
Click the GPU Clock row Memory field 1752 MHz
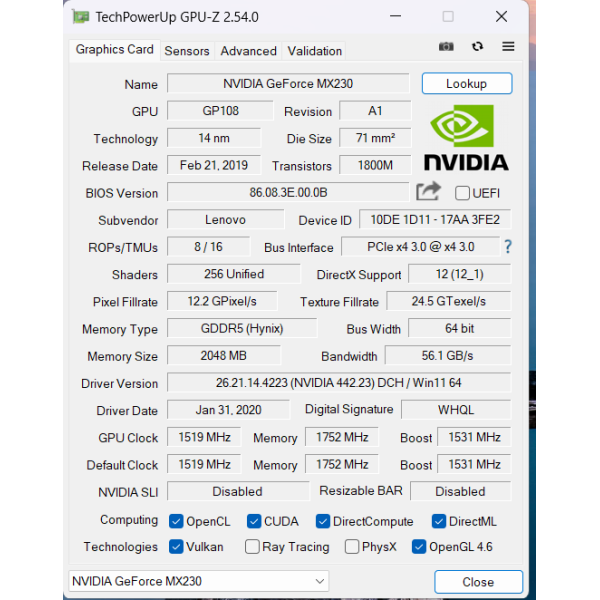tap(342, 437)
